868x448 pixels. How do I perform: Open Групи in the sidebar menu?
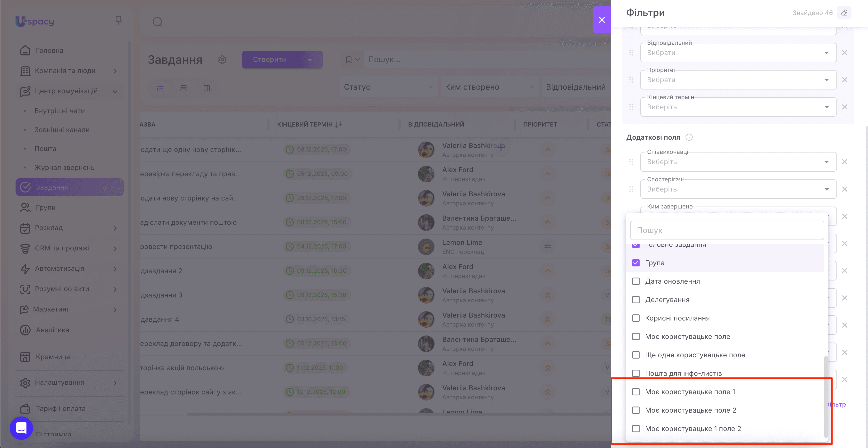pyautogui.click(x=45, y=208)
